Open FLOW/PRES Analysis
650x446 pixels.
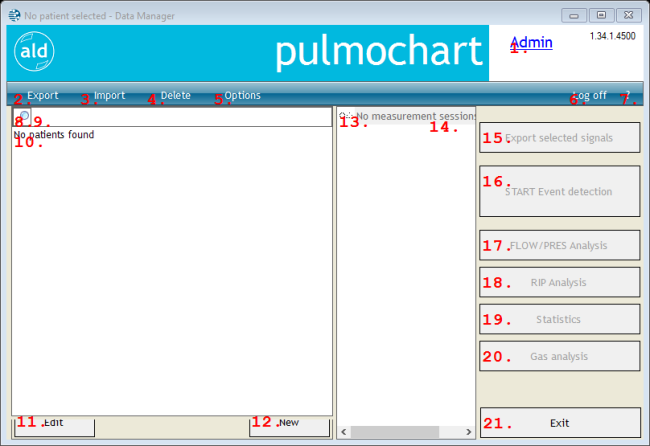click(559, 245)
